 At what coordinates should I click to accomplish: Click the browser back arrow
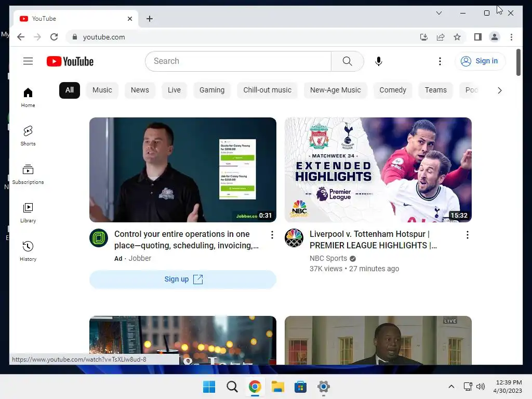point(21,37)
